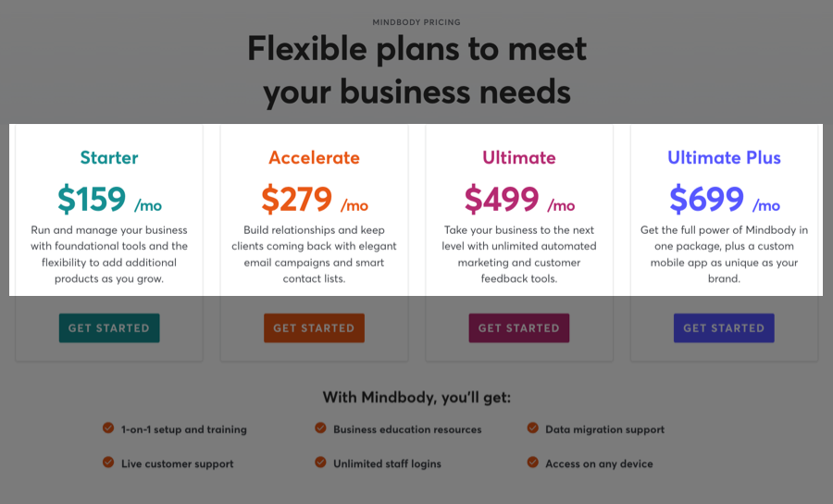Click the checkmark icon next to Live customer support
This screenshot has width=833, height=504.
coord(108,462)
